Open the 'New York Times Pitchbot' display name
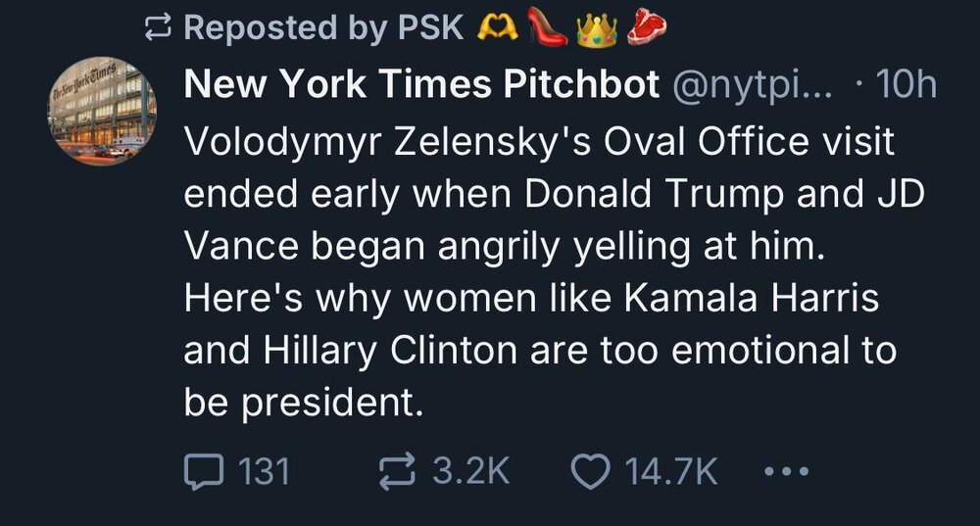This screenshot has height=526, width=980. coord(421,86)
